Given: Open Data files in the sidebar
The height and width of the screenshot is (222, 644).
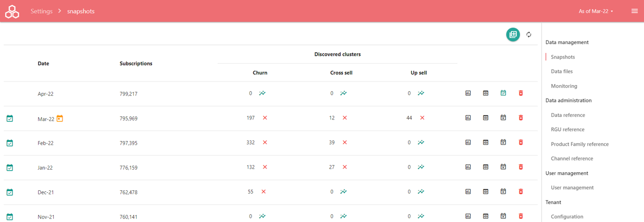Looking at the screenshot, I should [562, 72].
